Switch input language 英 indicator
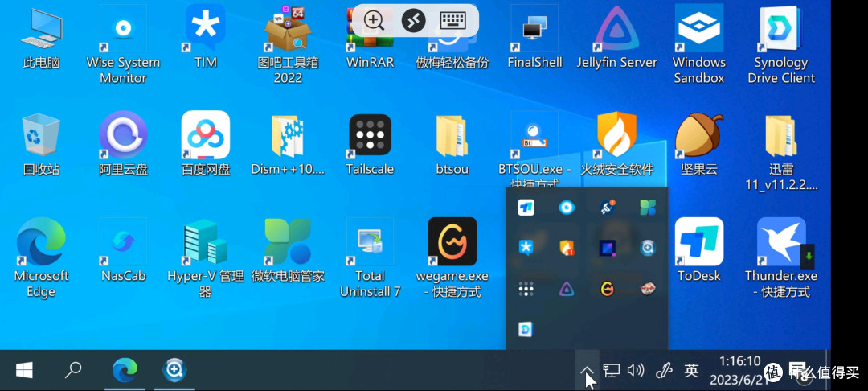Viewport: 868px width, 391px height. pyautogui.click(x=691, y=370)
